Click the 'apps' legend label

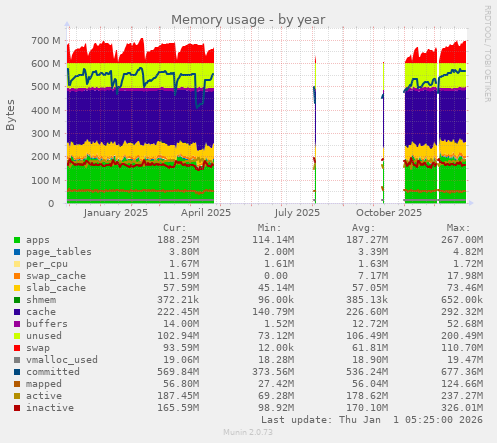[x=38, y=240]
